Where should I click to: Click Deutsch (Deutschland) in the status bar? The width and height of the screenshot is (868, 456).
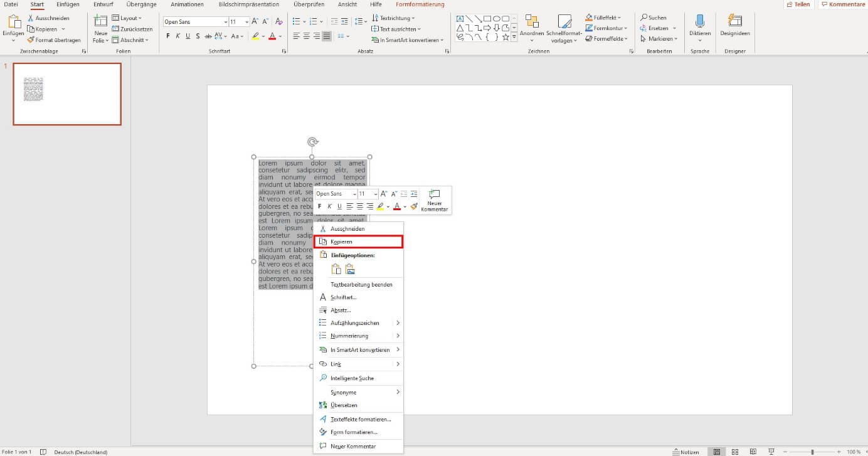click(x=81, y=452)
